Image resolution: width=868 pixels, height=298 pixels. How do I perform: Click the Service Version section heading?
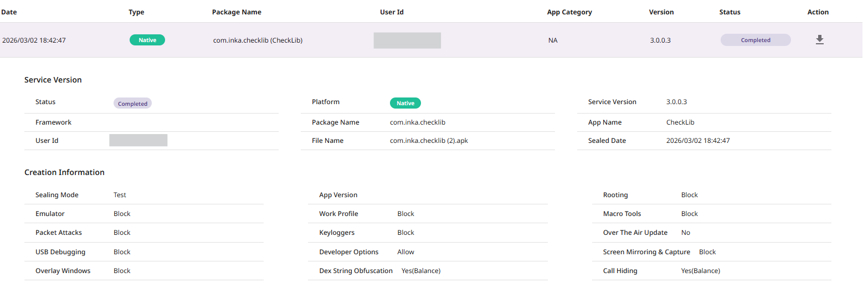click(x=53, y=80)
